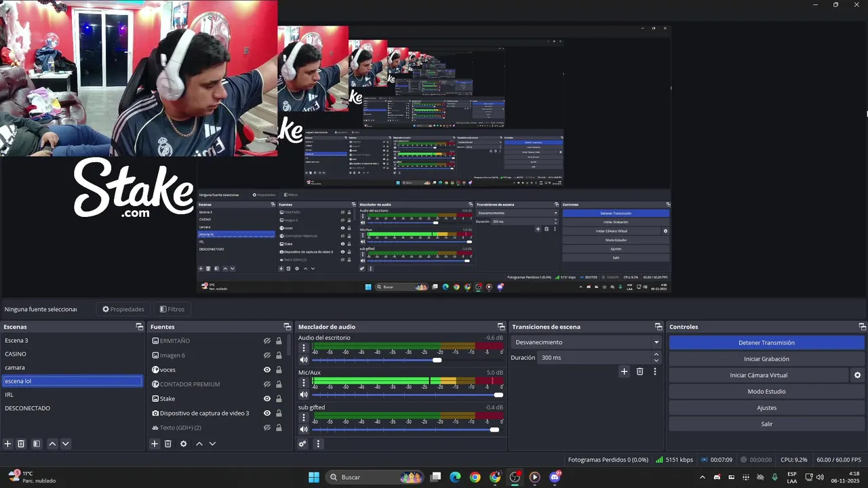Show the ERMITAÑO source via its eye icon
This screenshot has height=488, width=868.
click(x=267, y=341)
